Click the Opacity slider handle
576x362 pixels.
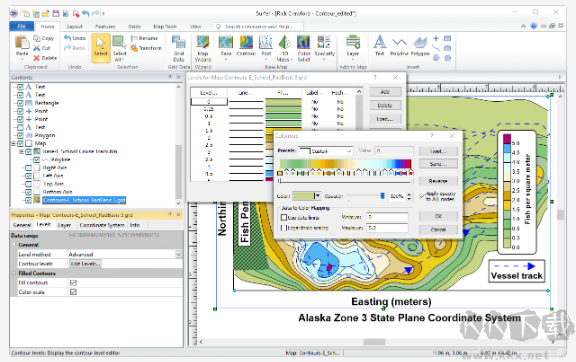coord(382,196)
